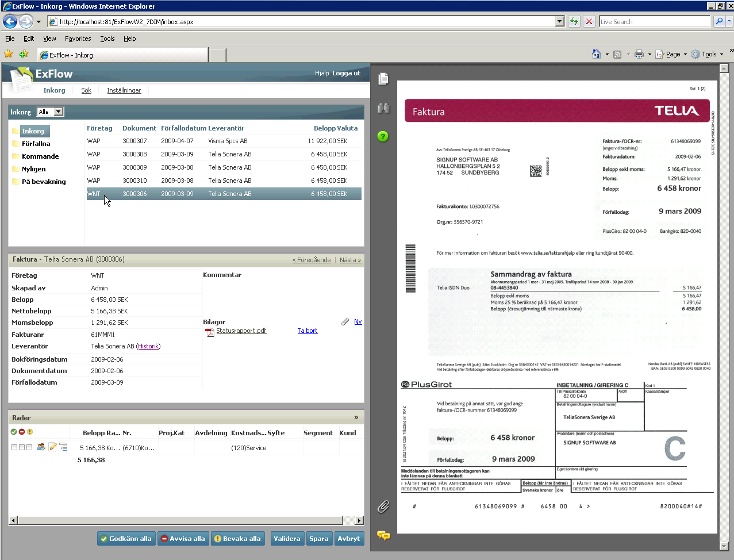Open the address bar history dropdown

pos(560,21)
